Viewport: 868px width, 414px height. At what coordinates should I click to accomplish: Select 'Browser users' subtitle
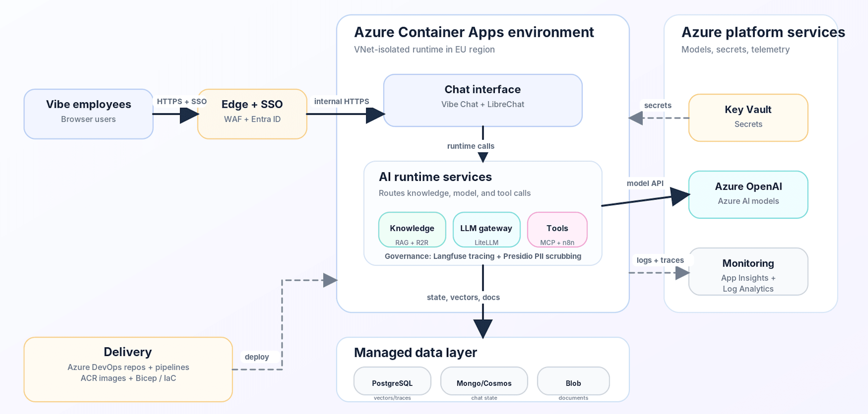88,119
